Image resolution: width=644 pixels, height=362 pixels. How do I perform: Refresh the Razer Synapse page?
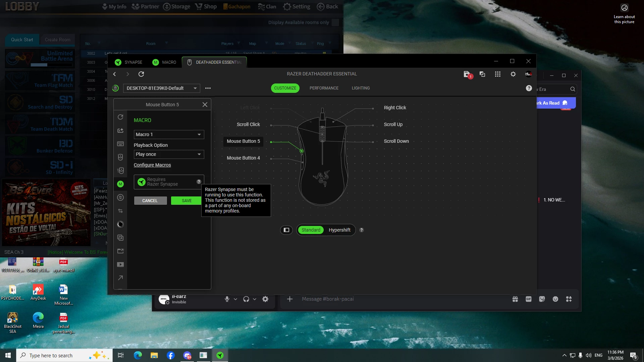[141, 74]
